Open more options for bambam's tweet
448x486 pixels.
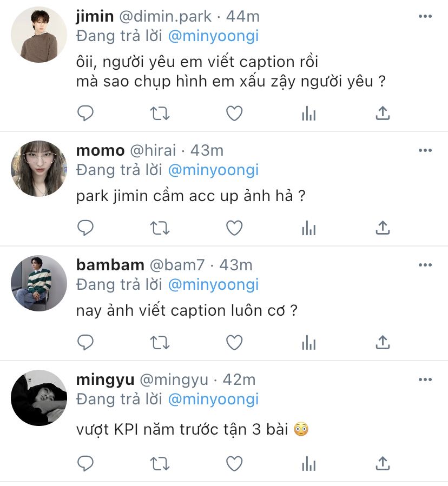(x=425, y=265)
